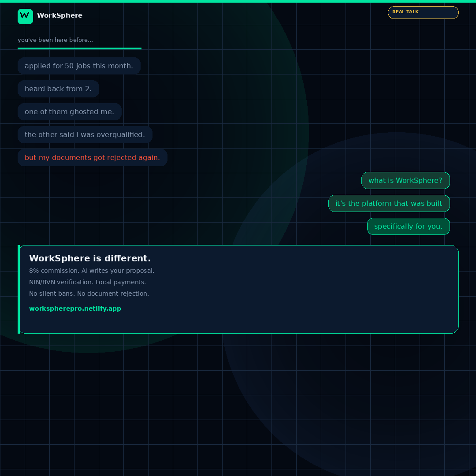Click "the other said I was overqualified." bubble
Screen dimensions: 476x476
coord(85,134)
